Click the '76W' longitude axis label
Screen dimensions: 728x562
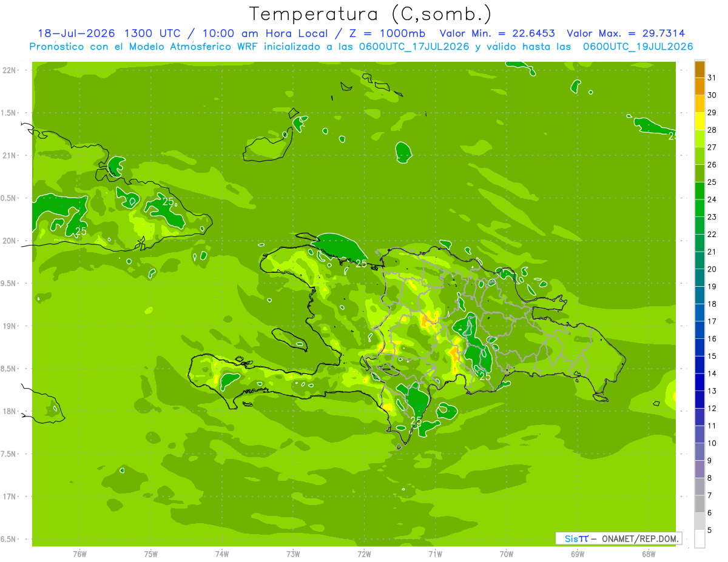click(x=79, y=554)
